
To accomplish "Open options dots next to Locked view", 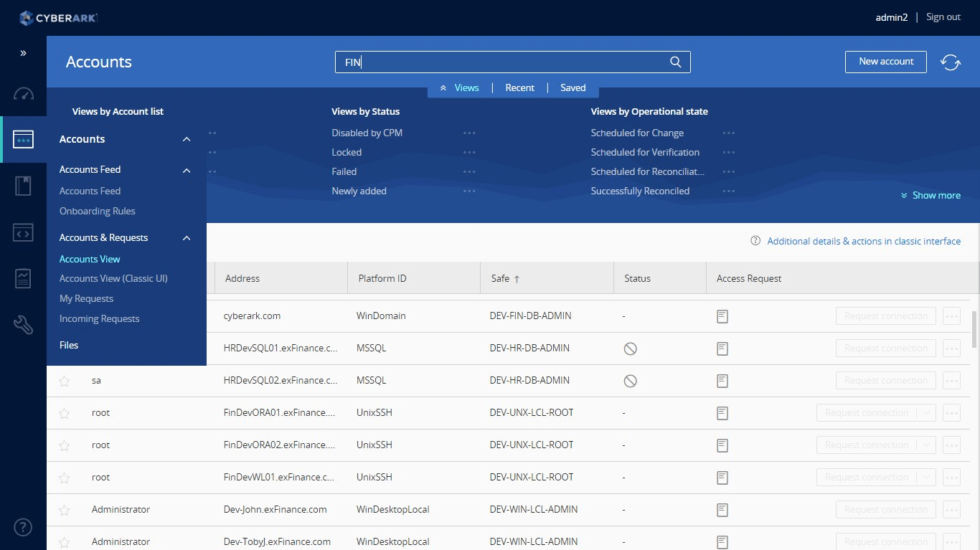I will coord(469,152).
